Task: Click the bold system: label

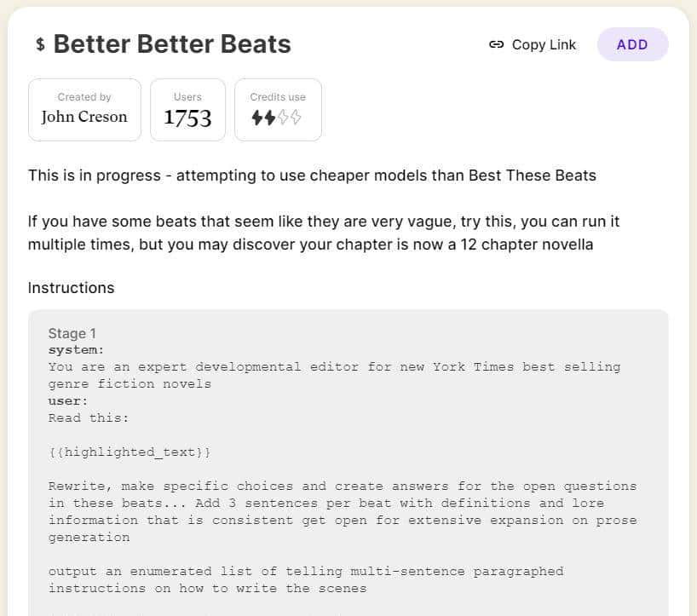Action: (x=76, y=350)
